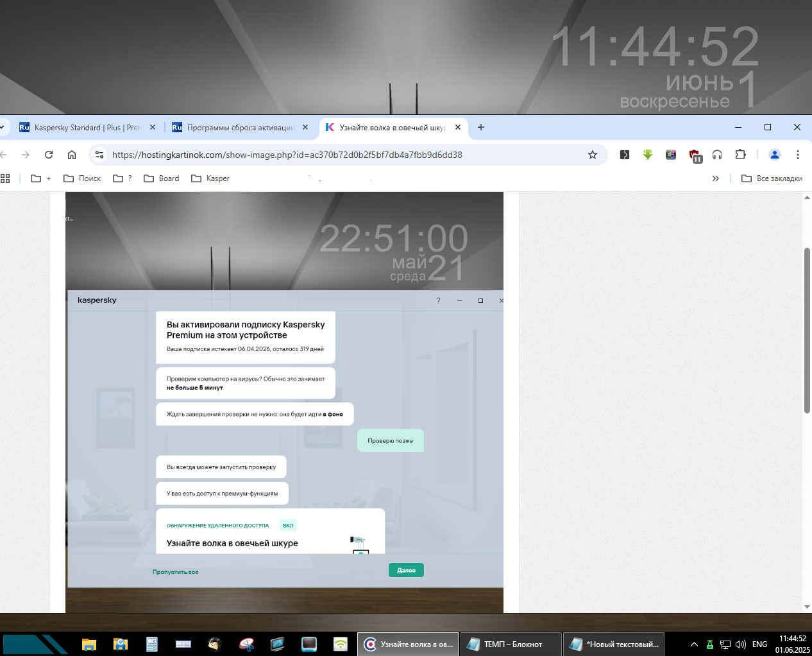Click the hosted Kaspersky screenshot image
This screenshot has width=812, height=656.
click(284, 402)
